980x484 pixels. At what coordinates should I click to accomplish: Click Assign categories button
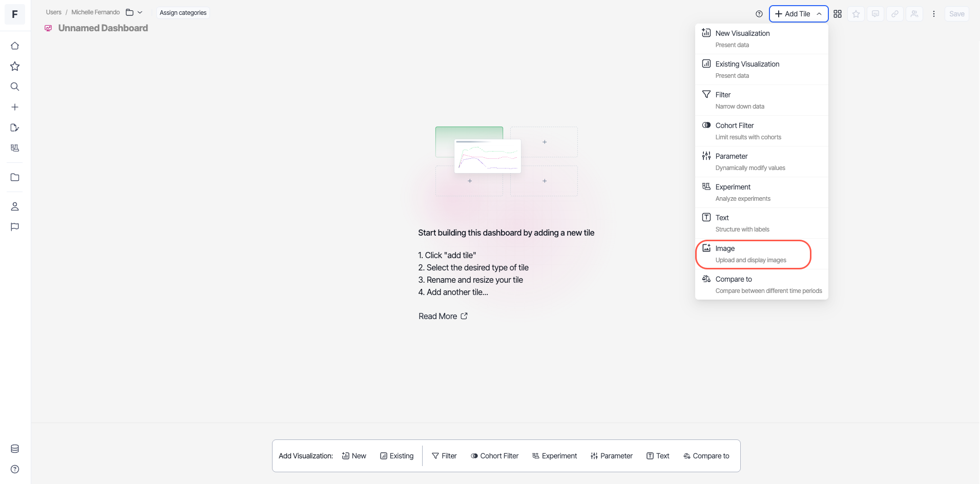coord(183,13)
